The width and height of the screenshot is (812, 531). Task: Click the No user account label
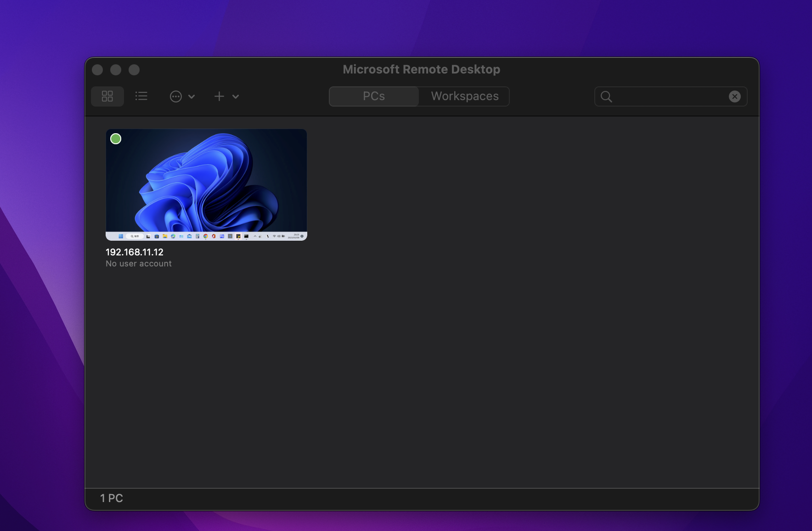click(x=138, y=263)
